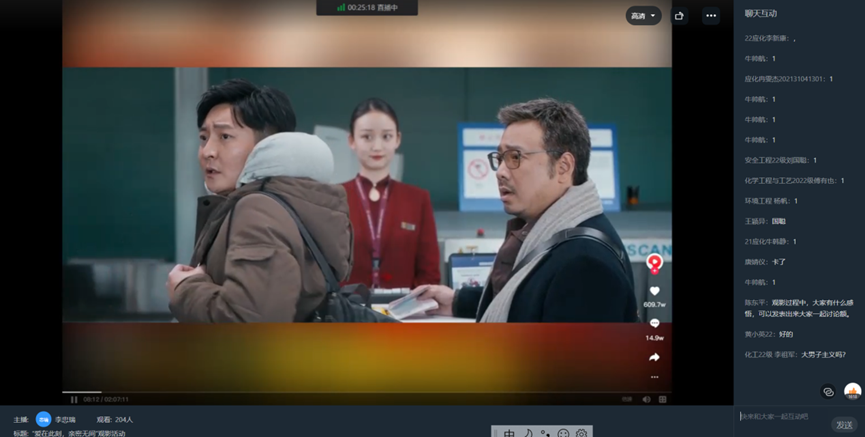Click the chat message from 环境工程 杨帆
This screenshot has width=865, height=437.
(771, 201)
